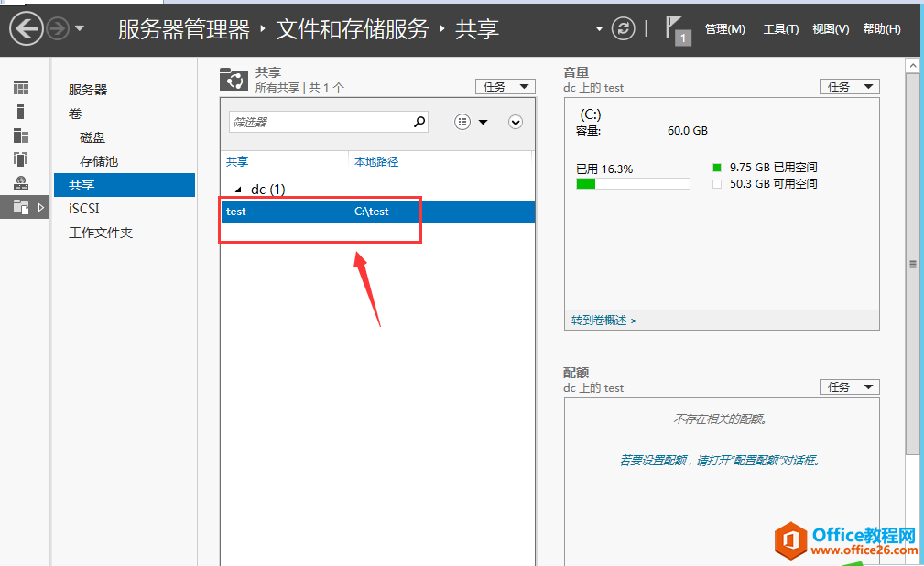Collapse the dc (1) group
The height and width of the screenshot is (566, 924).
click(238, 190)
